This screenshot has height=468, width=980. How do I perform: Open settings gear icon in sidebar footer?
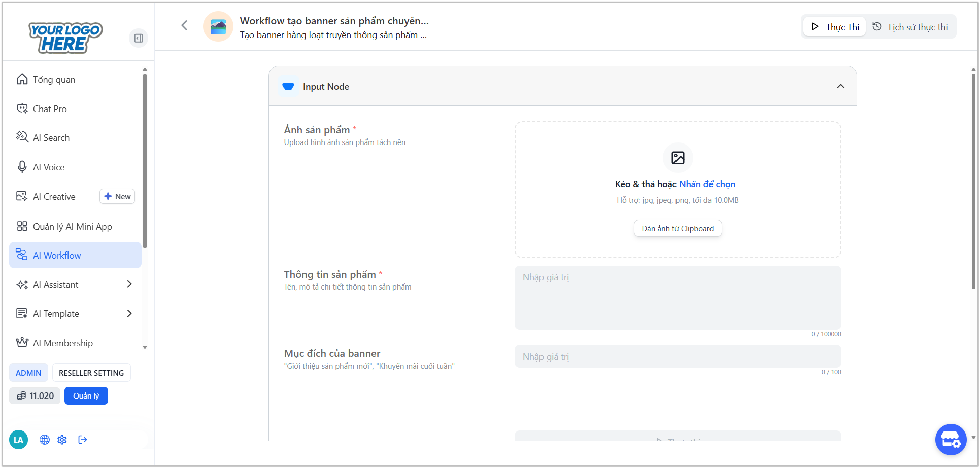62,440
